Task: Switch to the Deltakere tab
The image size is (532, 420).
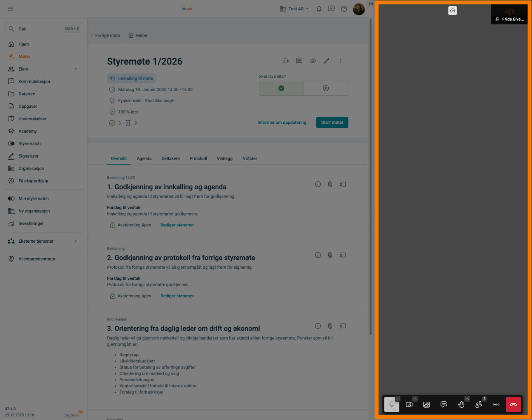Action: coord(171,159)
